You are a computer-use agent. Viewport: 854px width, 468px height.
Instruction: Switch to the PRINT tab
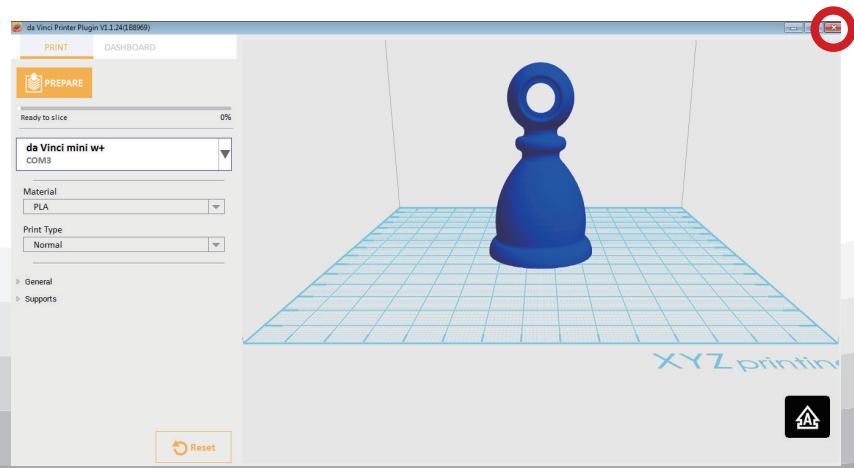click(x=57, y=47)
